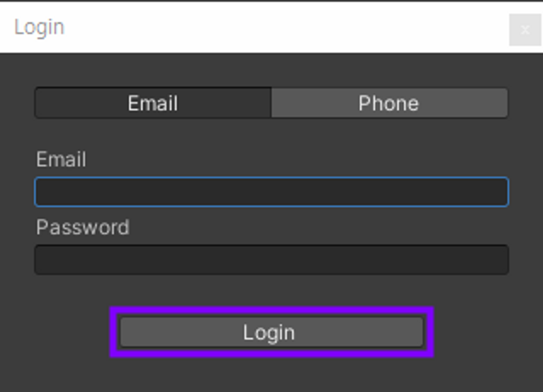Click inside the Email input field
Image resolution: width=543 pixels, height=392 pixels.
point(271,192)
